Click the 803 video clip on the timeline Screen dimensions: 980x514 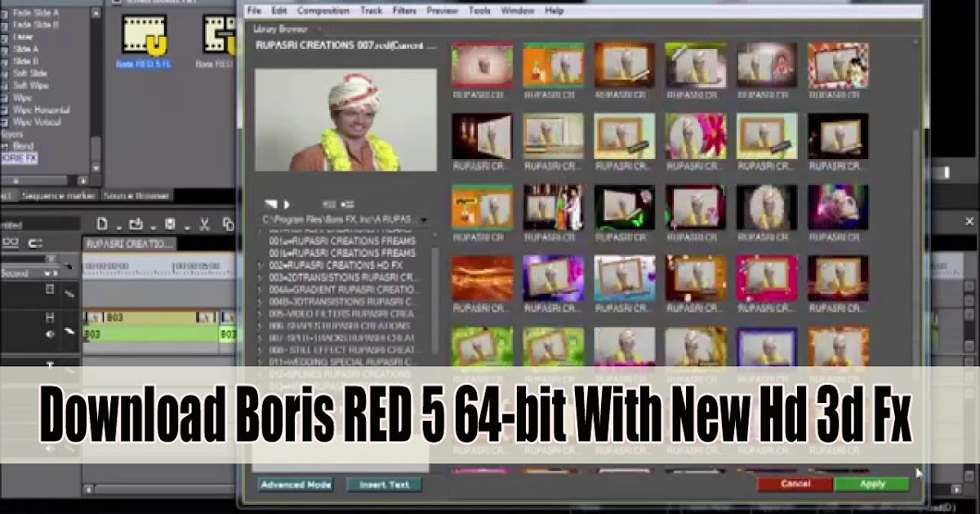pyautogui.click(x=151, y=318)
